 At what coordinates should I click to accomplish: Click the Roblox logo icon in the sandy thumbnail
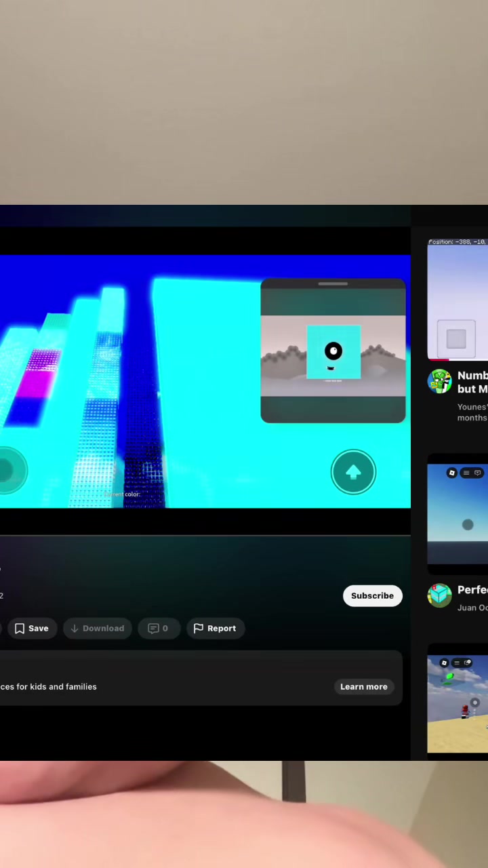444,663
